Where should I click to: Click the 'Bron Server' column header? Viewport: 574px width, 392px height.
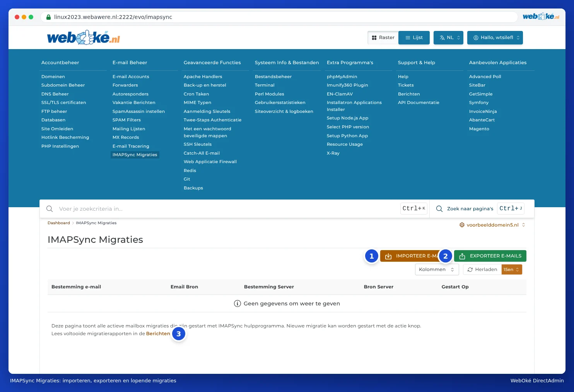tap(378, 287)
